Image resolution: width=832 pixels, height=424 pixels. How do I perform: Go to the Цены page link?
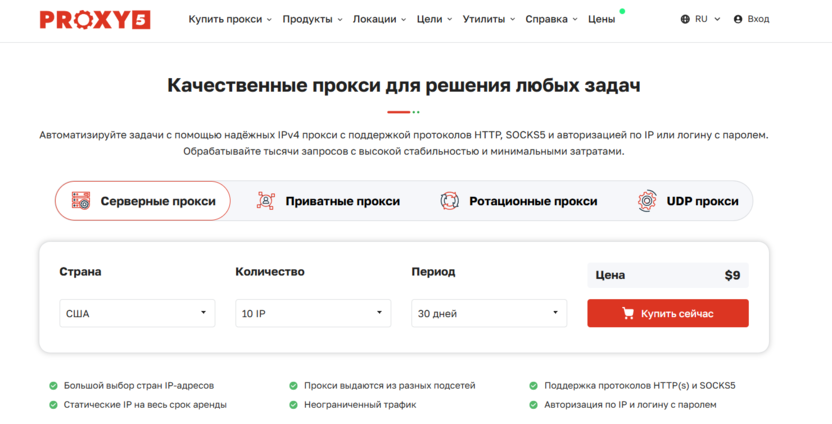click(x=601, y=19)
